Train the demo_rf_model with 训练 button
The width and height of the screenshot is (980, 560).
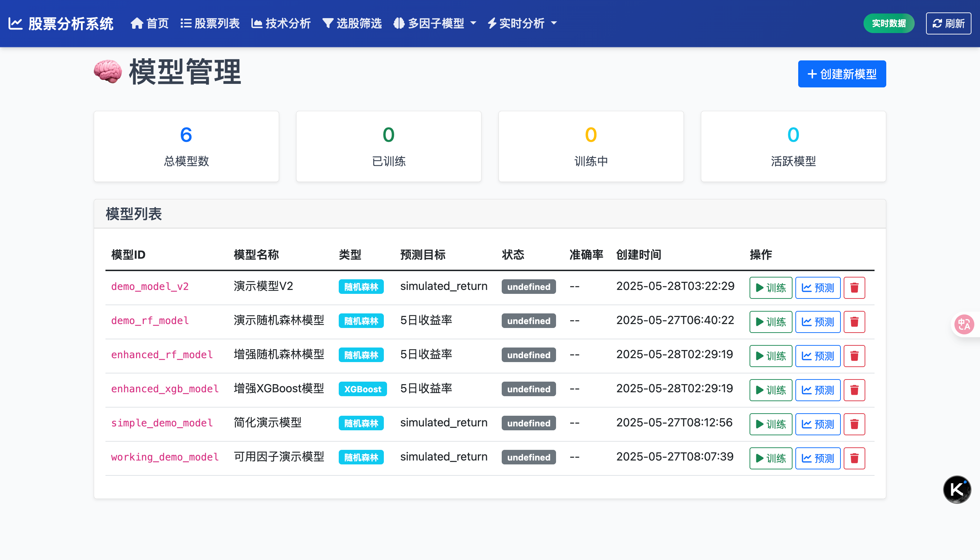tap(771, 322)
